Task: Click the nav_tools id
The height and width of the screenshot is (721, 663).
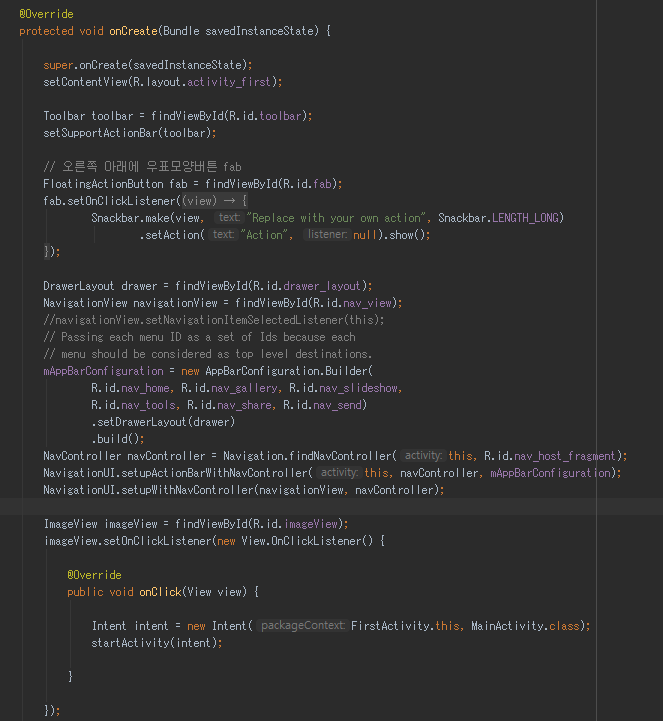Action: 148,405
